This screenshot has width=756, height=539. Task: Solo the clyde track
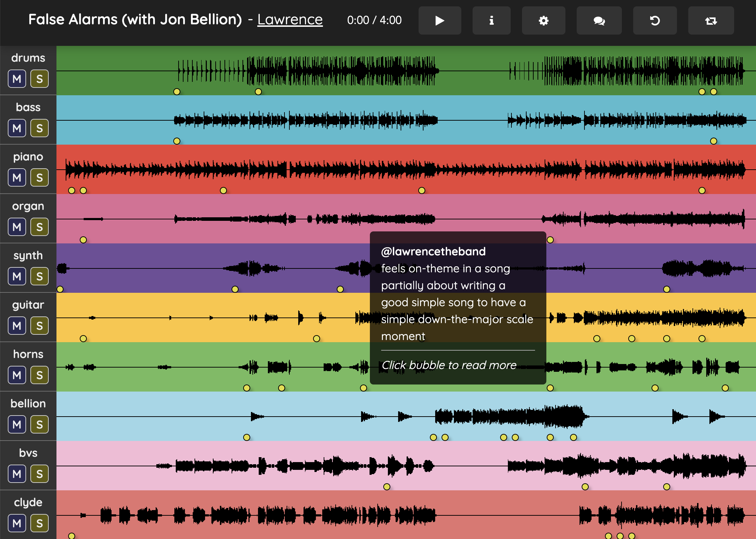pos(40,523)
